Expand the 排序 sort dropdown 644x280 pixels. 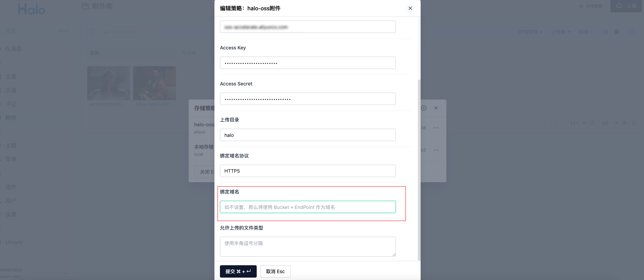(x=586, y=32)
